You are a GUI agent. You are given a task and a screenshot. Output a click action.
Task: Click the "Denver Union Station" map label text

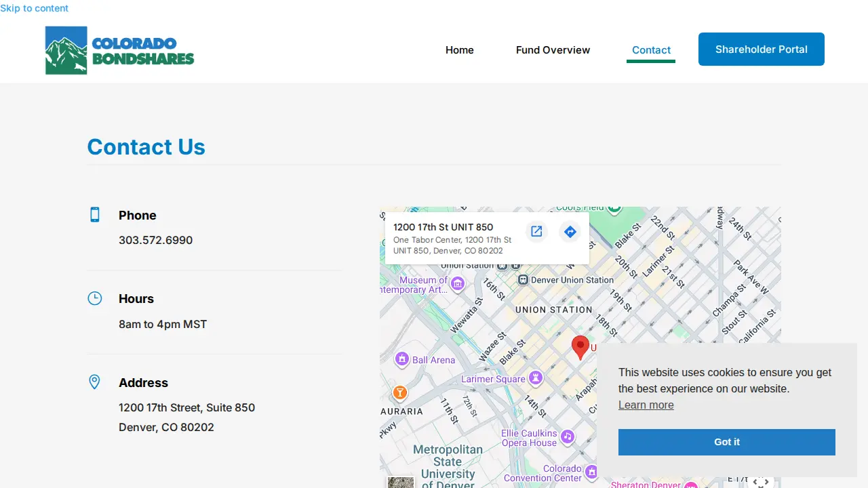pos(572,280)
